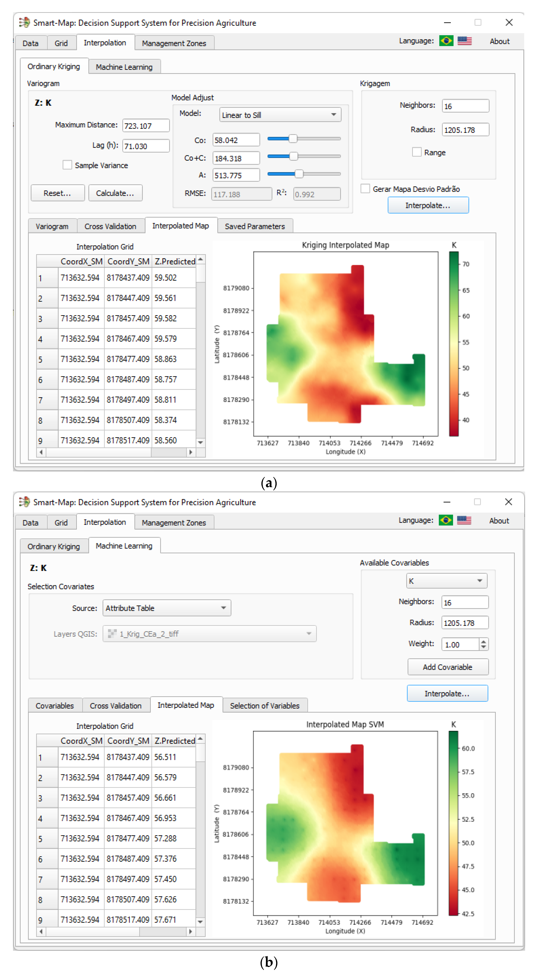The image size is (536, 980).
Task: Switch to Management Zones tab in top window
Action: [x=174, y=43]
